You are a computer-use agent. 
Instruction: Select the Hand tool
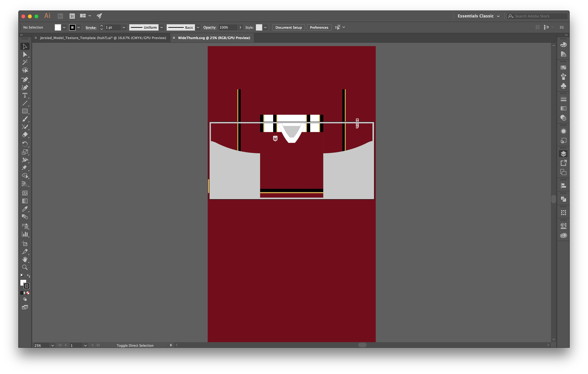(x=25, y=259)
